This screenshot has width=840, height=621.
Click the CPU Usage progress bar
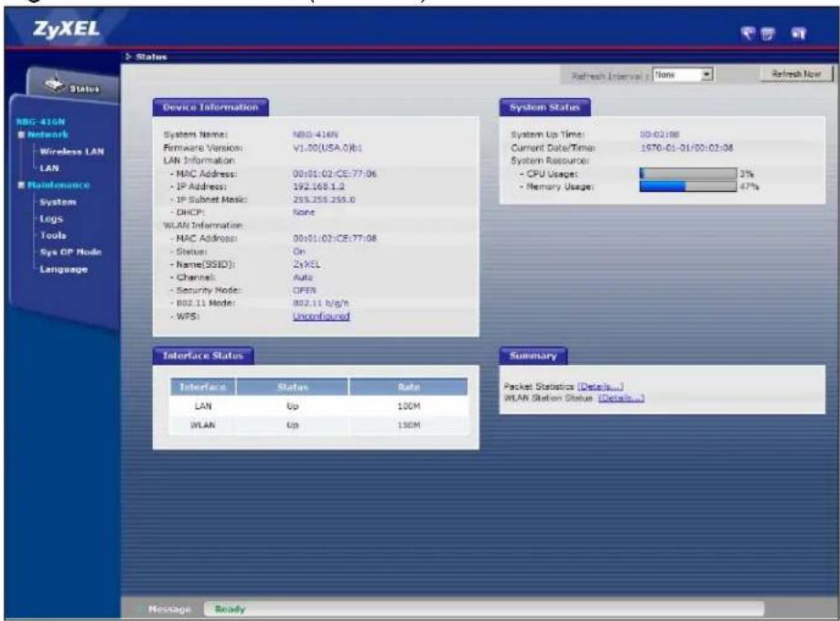tap(688, 174)
